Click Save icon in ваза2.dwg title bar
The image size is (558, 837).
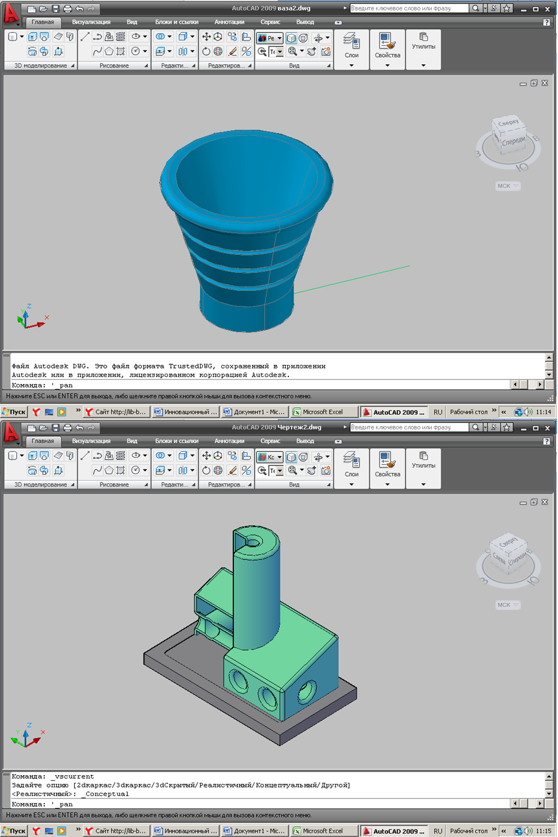point(55,9)
